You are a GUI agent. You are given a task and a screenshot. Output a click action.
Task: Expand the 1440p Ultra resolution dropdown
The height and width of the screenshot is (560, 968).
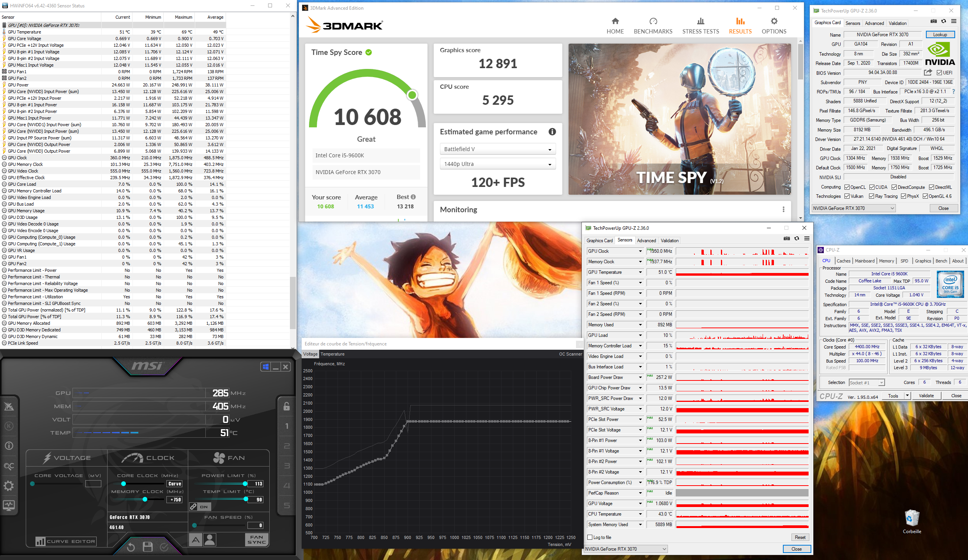pyautogui.click(x=498, y=164)
